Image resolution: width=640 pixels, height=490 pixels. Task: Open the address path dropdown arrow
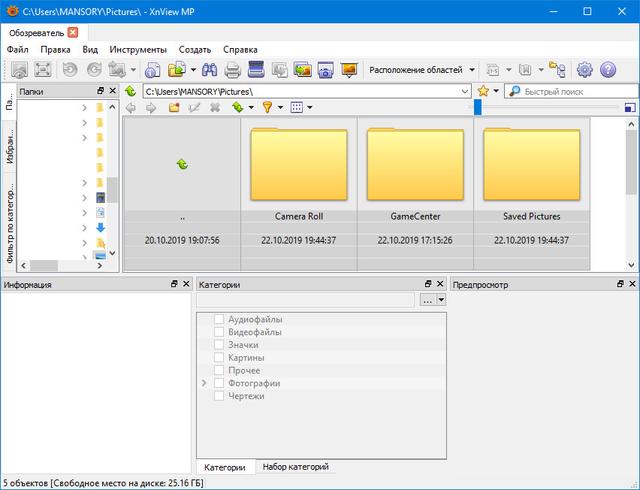[x=465, y=91]
